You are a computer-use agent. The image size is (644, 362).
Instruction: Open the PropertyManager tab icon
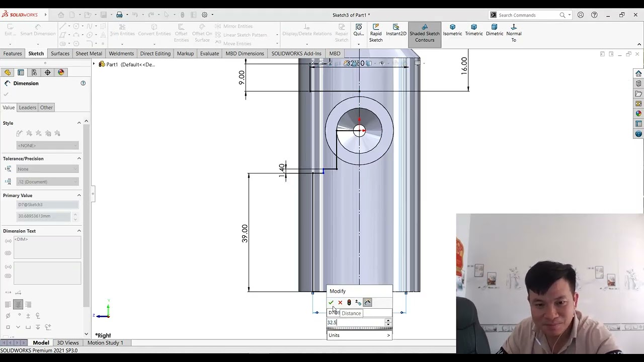click(21, 72)
